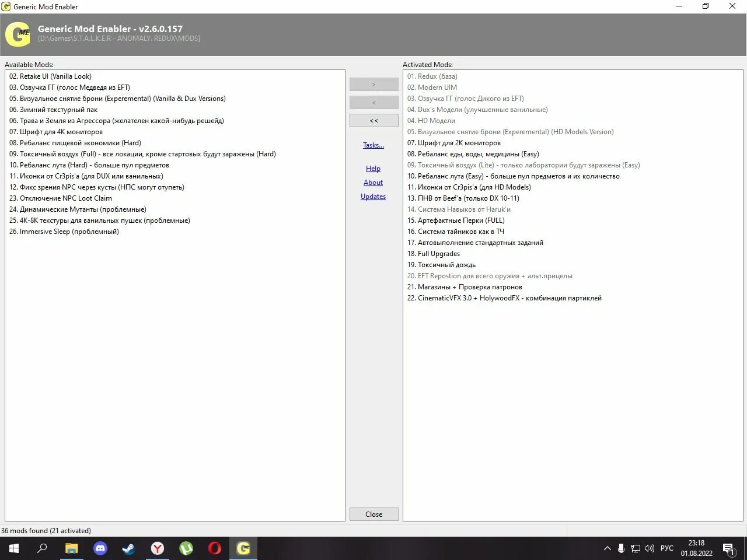Select '08. Ребаланс пищевой экономики (Hard)'
747x560 pixels.
click(75, 143)
